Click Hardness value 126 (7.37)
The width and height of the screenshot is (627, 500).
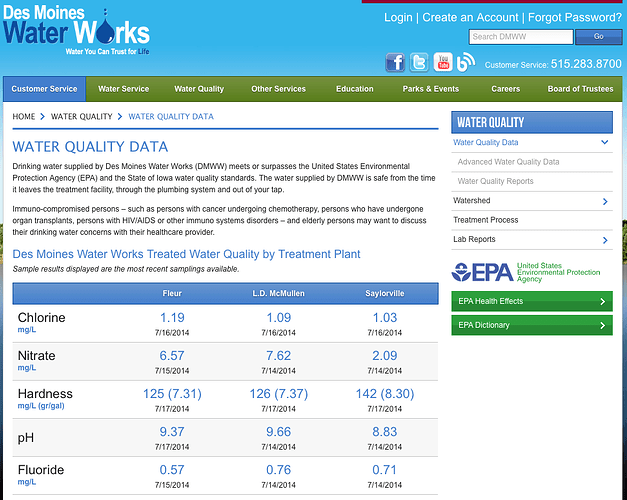279,394
